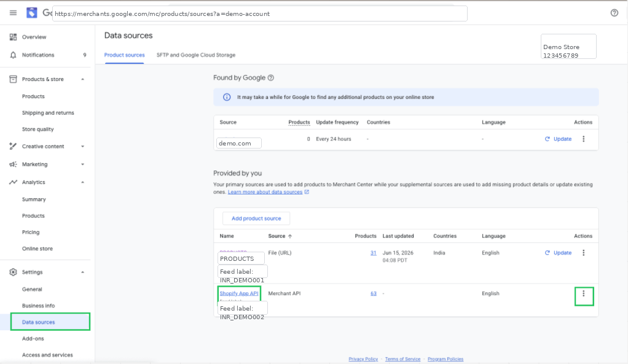
Task: Expand the Marketing section
Action: pyautogui.click(x=82, y=165)
